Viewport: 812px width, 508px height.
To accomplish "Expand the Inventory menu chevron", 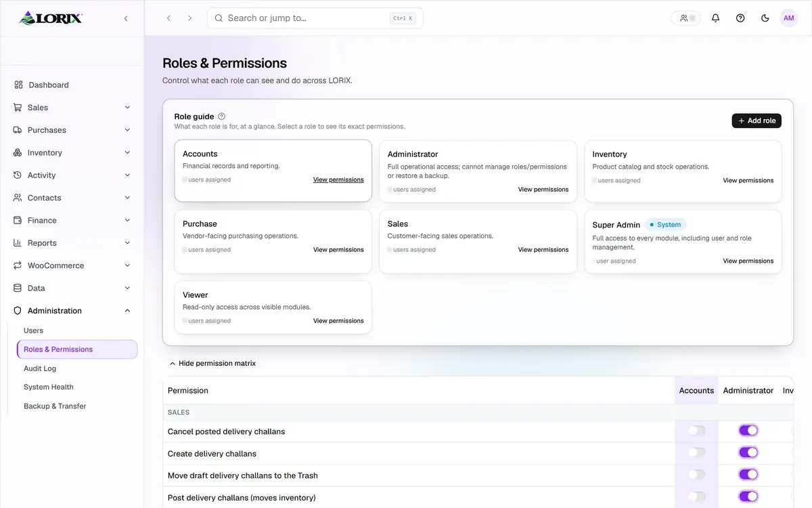I will (x=127, y=152).
